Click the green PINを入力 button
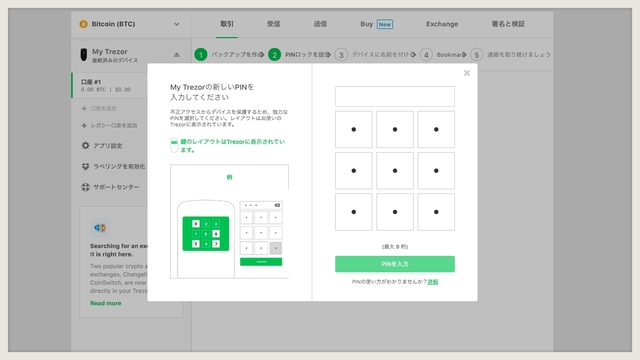This screenshot has width=640, height=360. coord(395,264)
